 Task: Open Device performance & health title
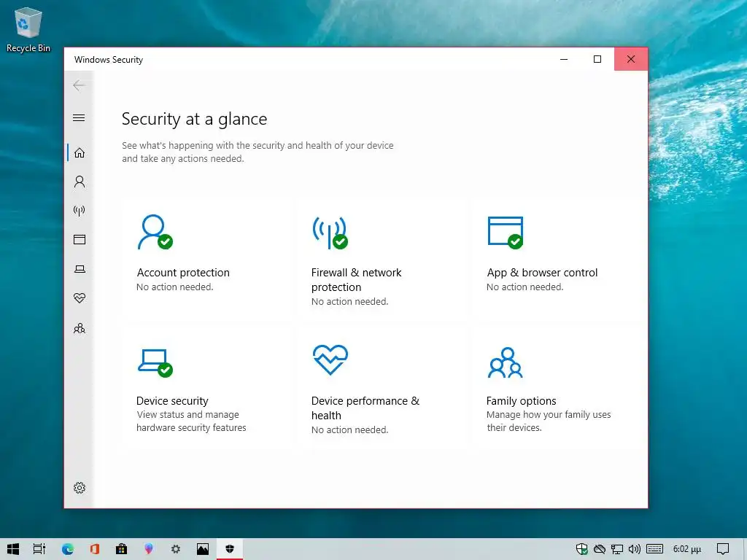click(x=365, y=408)
